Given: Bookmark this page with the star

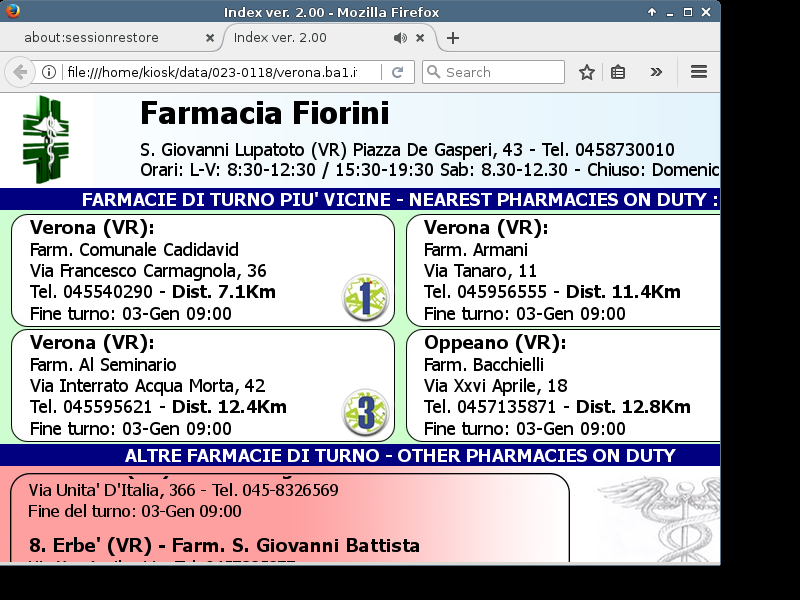Looking at the screenshot, I should point(587,72).
